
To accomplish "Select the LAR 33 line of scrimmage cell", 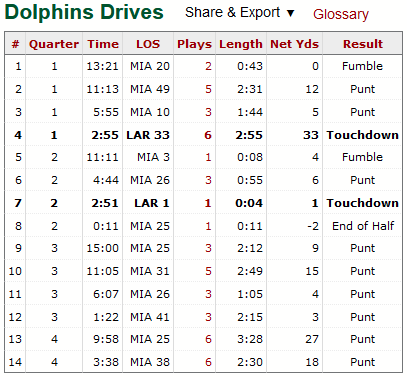I will 148,135.
